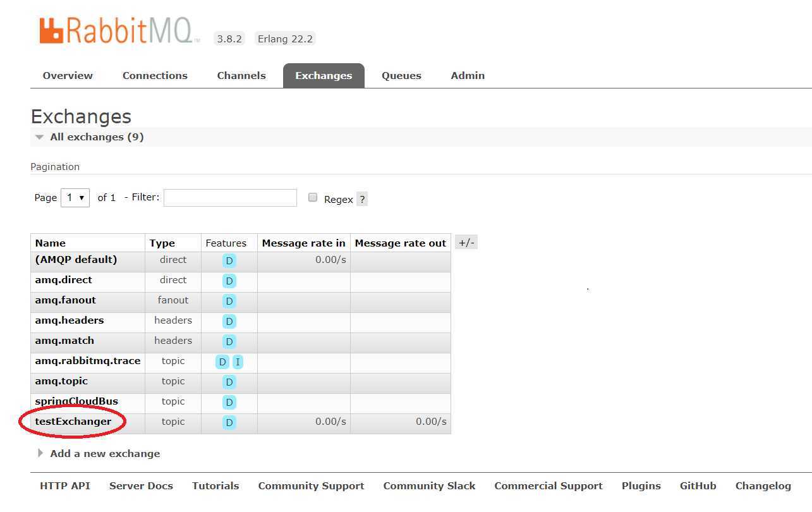The width and height of the screenshot is (812, 512).
Task: Open the amq.topic exchange
Action: [x=61, y=381]
